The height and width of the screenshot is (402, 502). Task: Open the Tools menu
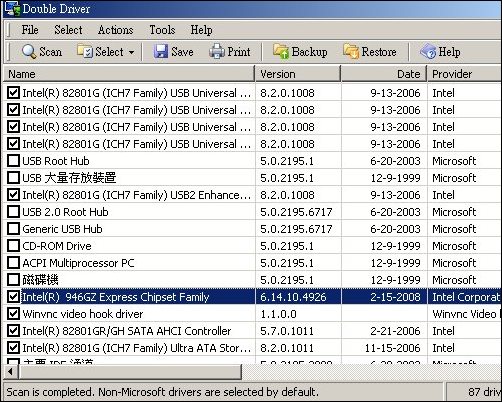[162, 30]
